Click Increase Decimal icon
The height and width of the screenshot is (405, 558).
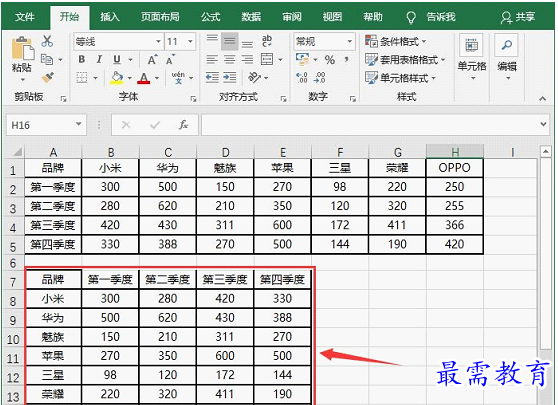pos(302,78)
